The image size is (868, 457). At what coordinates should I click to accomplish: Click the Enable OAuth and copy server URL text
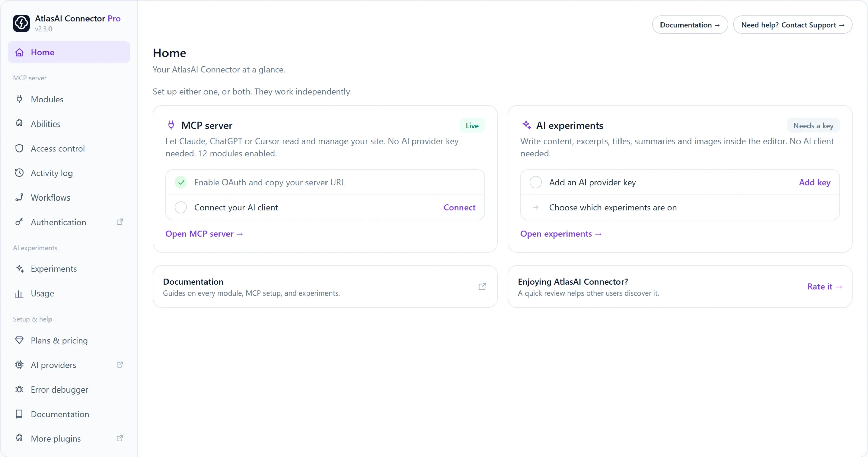pyautogui.click(x=270, y=182)
